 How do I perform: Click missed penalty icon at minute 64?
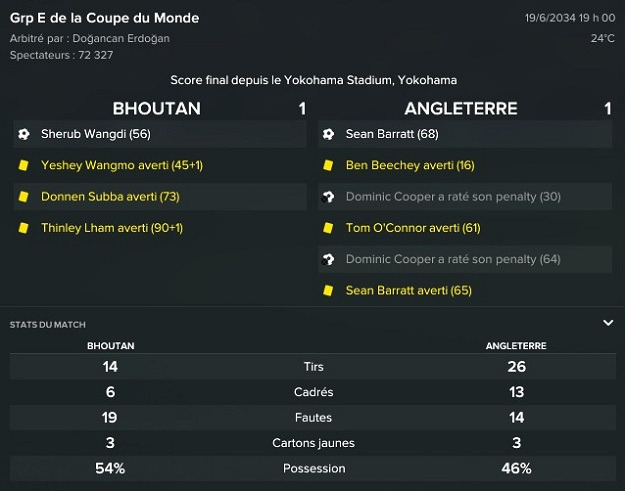[328, 259]
